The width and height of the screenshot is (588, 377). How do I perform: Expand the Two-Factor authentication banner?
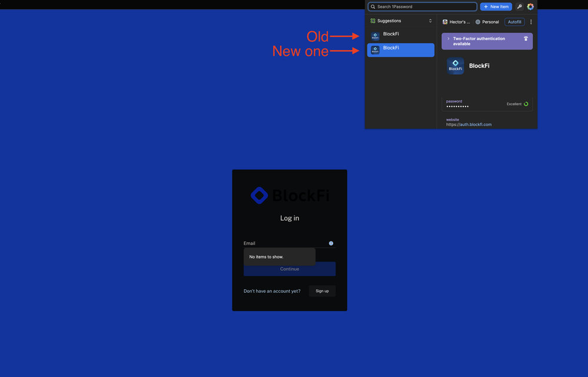click(x=449, y=39)
